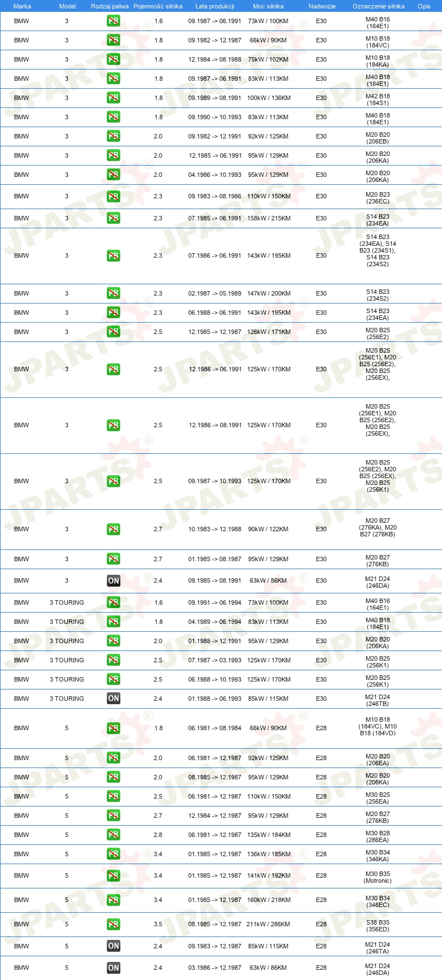Click petrol icon in 12.1986 -> 08.1991 row
This screenshot has height=980, width=442.
click(114, 425)
